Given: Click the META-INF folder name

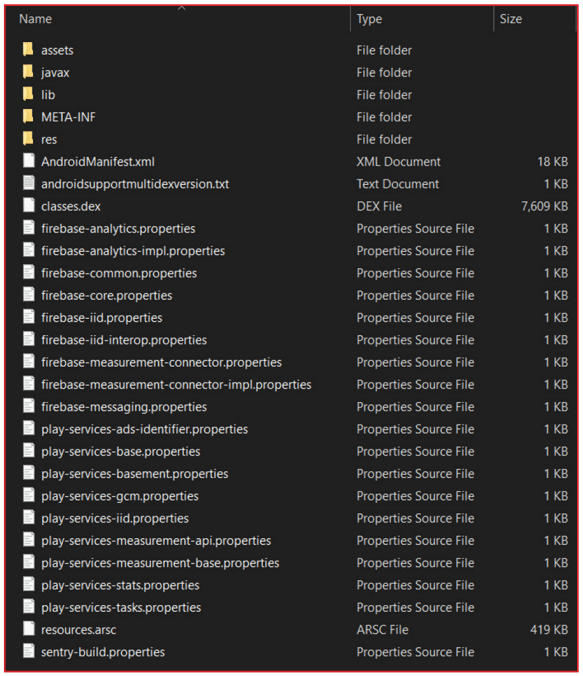Looking at the screenshot, I should click(69, 117).
